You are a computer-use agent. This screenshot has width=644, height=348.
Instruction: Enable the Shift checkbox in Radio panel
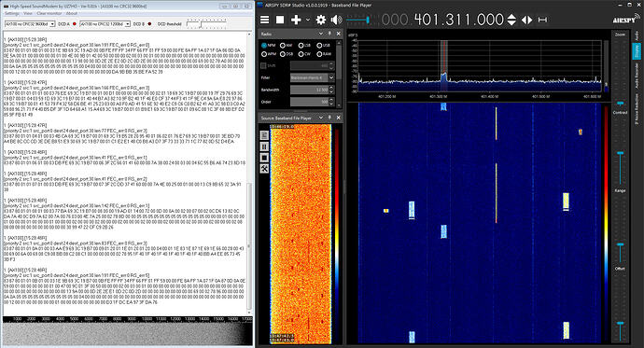point(263,65)
